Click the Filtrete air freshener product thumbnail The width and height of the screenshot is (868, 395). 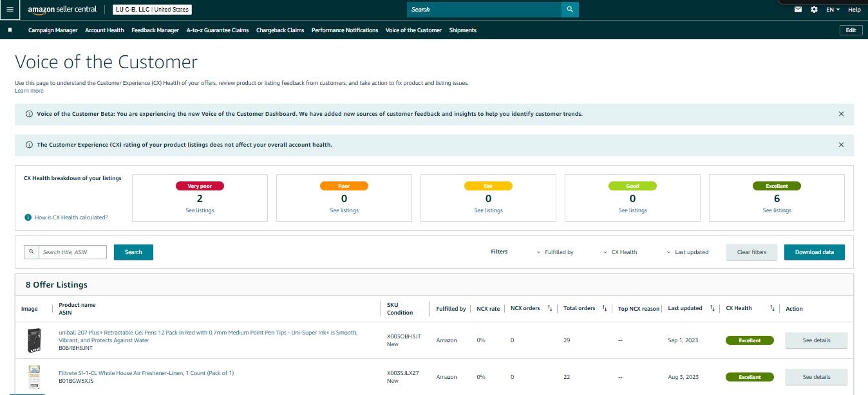34,377
